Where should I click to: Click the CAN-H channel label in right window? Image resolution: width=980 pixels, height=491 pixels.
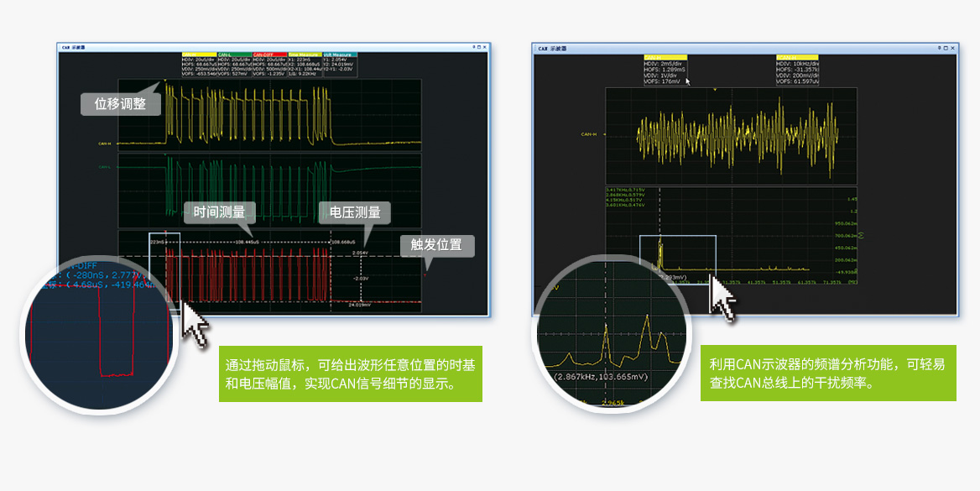click(x=588, y=134)
